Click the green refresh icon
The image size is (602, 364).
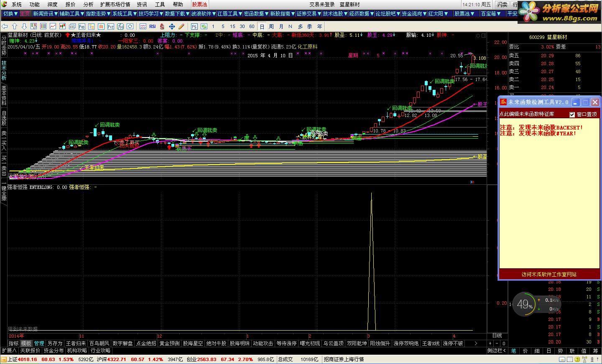(204, 26)
